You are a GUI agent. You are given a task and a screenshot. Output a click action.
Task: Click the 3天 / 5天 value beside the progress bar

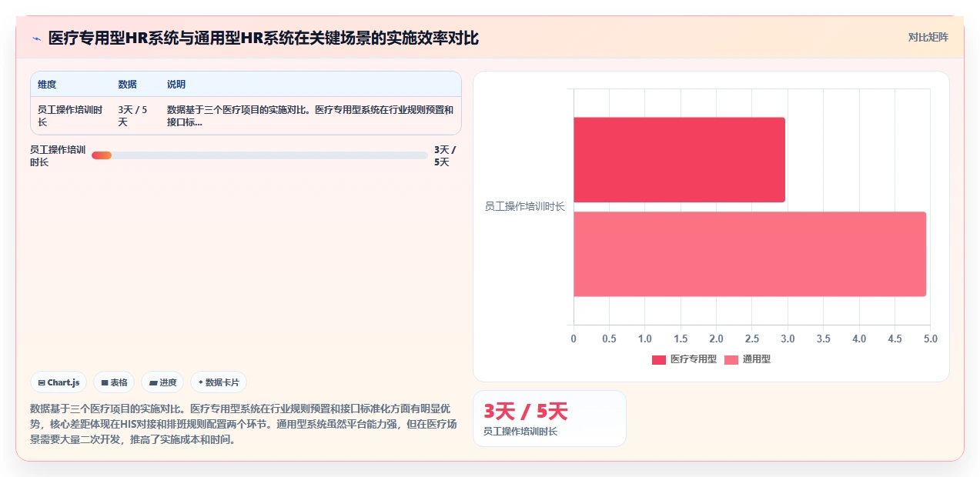pyautogui.click(x=445, y=156)
